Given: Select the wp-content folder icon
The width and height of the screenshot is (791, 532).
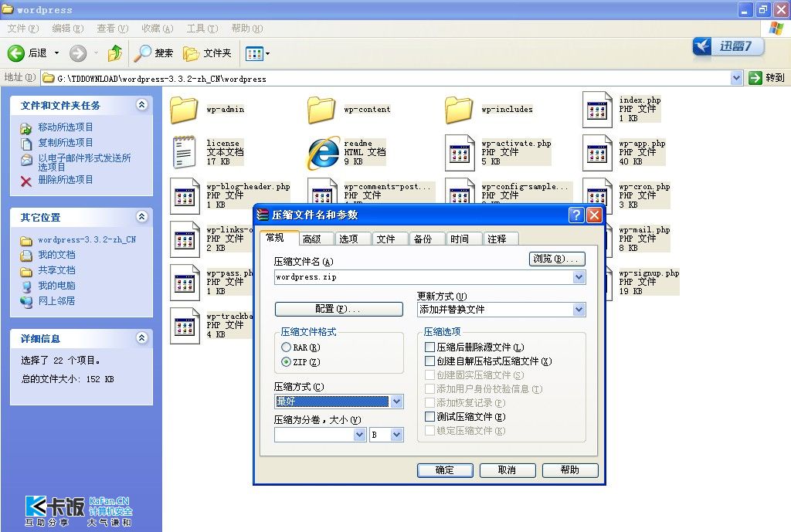Looking at the screenshot, I should 321,110.
